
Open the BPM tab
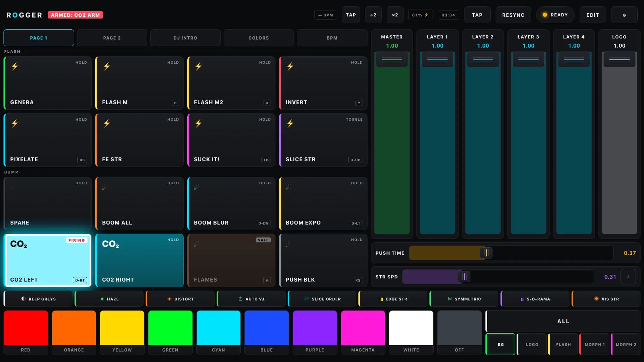[332, 38]
